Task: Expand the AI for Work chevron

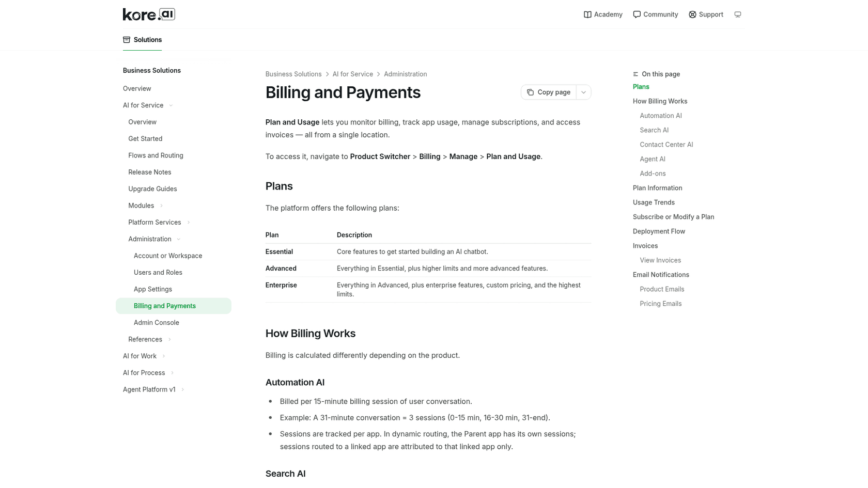Action: click(164, 356)
